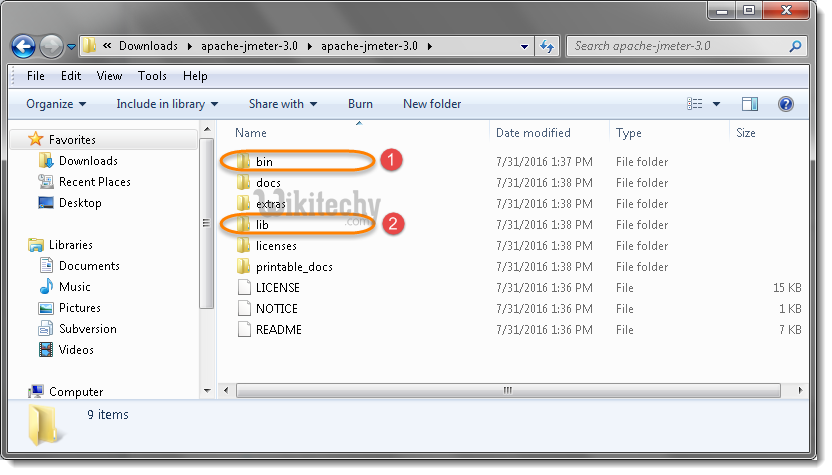The width and height of the screenshot is (832, 475).
Task: Click in the Search apache-jmeter-3.0 field
Action: coord(678,46)
